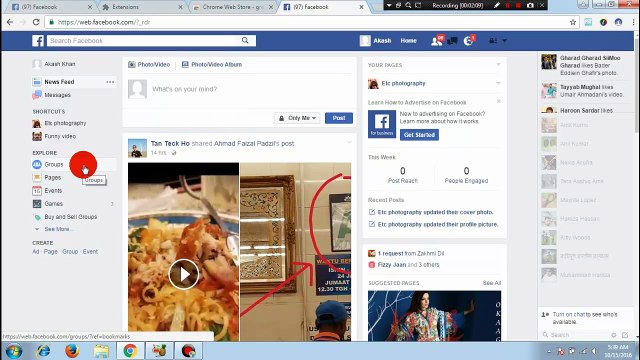Open new message compose icon in chat
This screenshot has height=360, width=640.
tap(625, 335)
